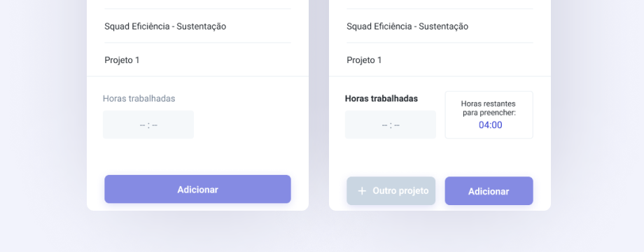This screenshot has width=644, height=252.
Task: Select minutes placeholder in second card time field
Action: coord(397,125)
